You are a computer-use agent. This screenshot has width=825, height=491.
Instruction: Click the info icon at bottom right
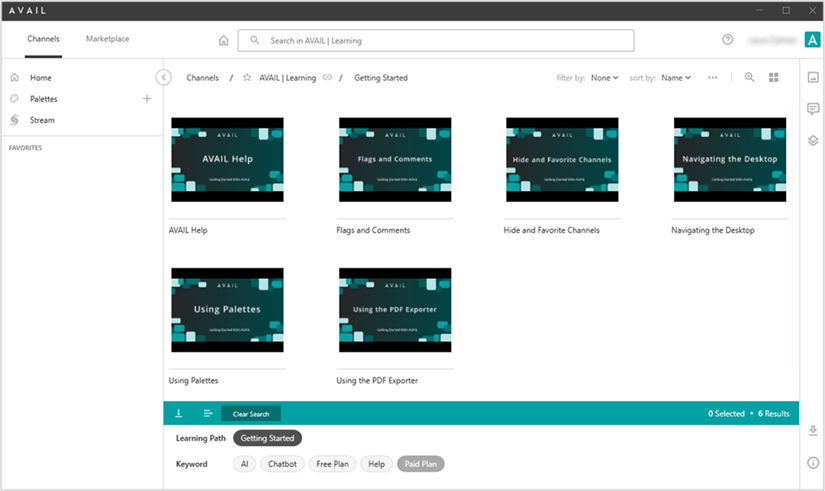pyautogui.click(x=813, y=462)
